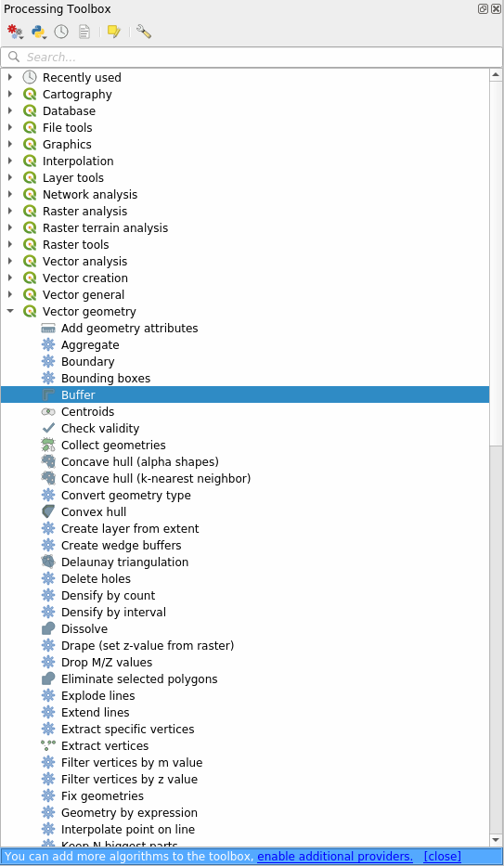The height and width of the screenshot is (866, 504).
Task: Collapse the Vector geometry group
Action: [x=10, y=312]
